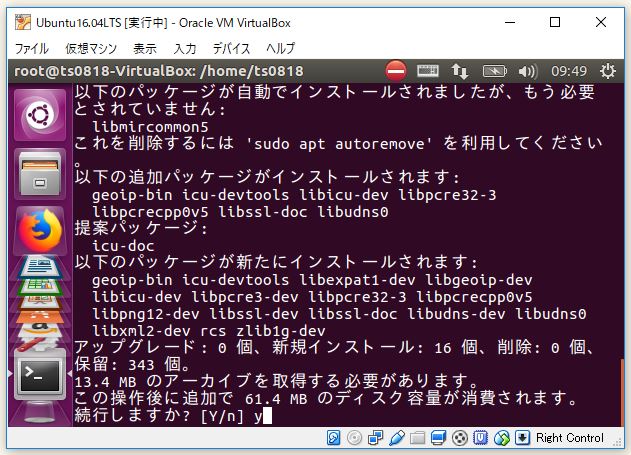Click the icu-doc suggested package
Image resolution: width=631 pixels, height=455 pixels.
(x=123, y=246)
